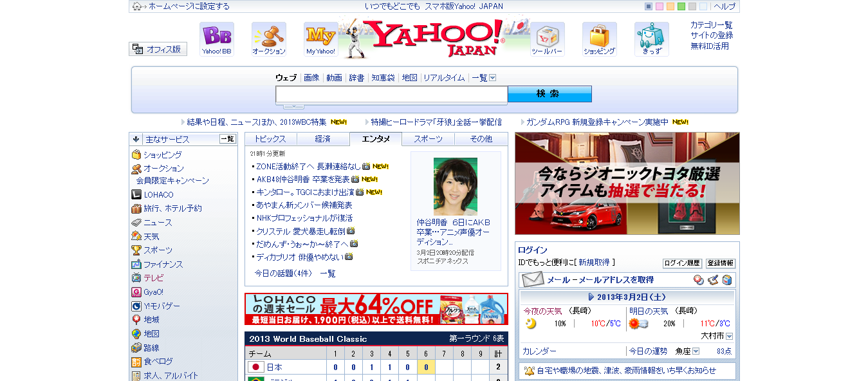The height and width of the screenshot is (381, 868).
Task: Open the Yahoo! BB icon
Action: pyautogui.click(x=217, y=39)
